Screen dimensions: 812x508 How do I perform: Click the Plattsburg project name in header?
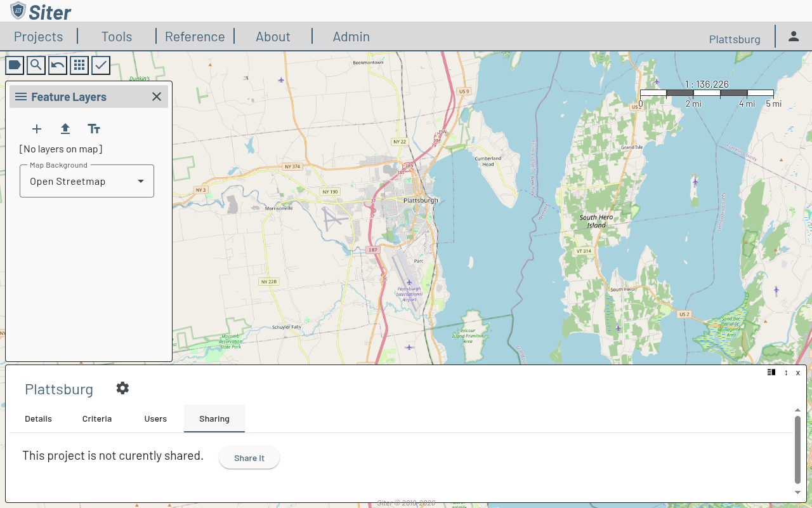735,39
